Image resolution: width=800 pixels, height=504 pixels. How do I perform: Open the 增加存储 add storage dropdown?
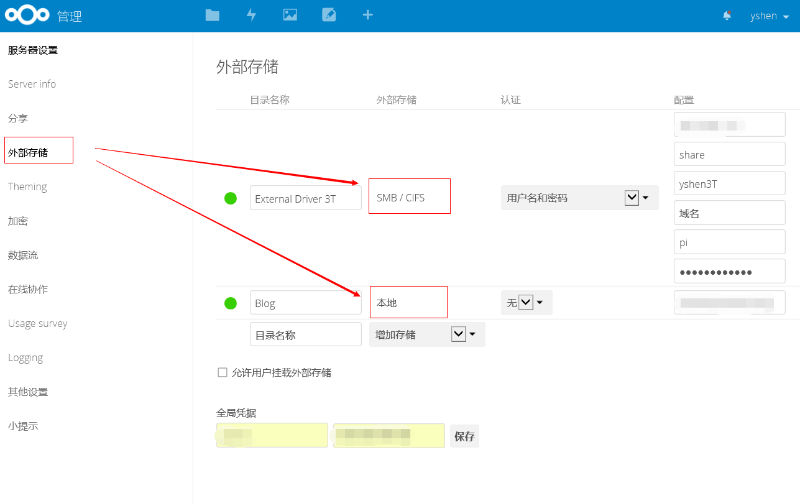click(x=459, y=334)
